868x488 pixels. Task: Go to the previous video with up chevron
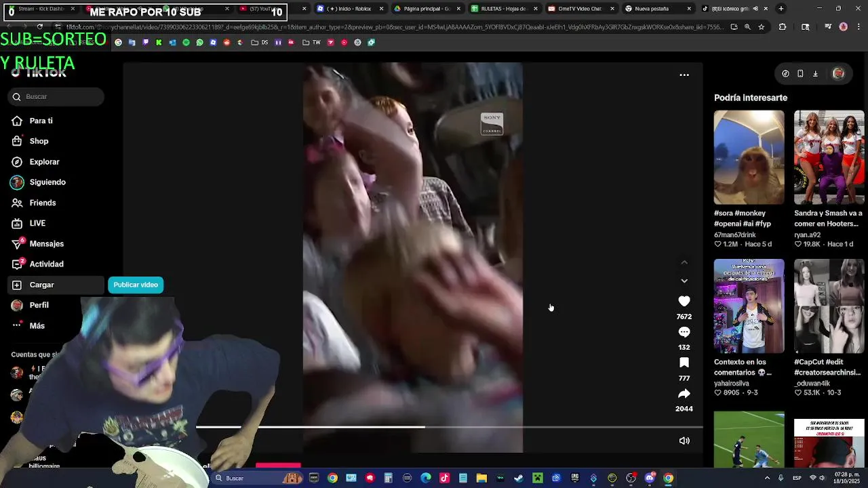click(684, 262)
